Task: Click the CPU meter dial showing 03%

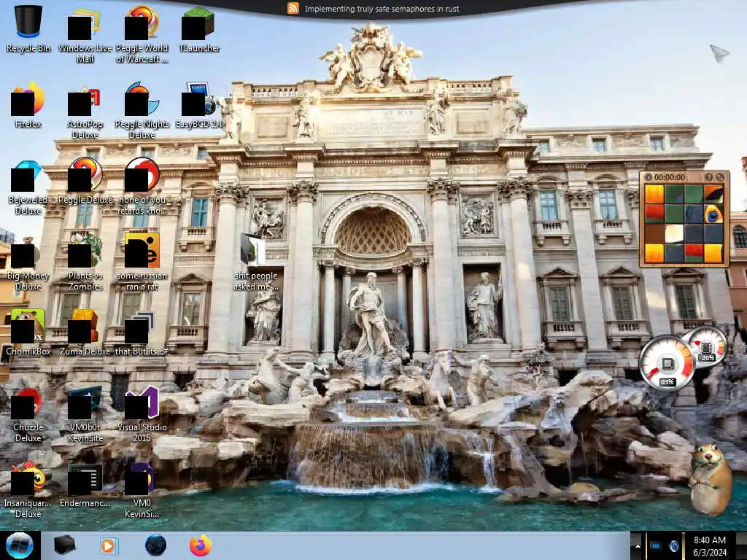Action: pyautogui.click(x=667, y=363)
